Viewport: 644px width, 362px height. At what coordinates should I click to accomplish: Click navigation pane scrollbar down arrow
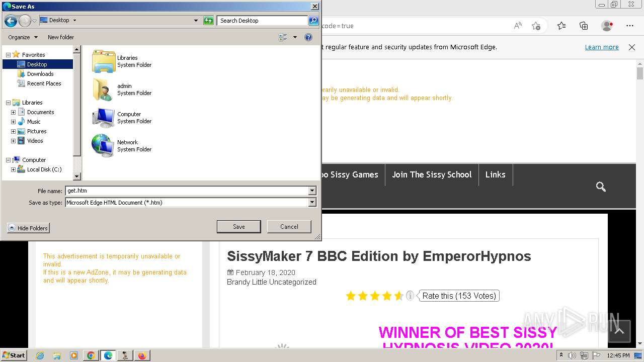(77, 176)
